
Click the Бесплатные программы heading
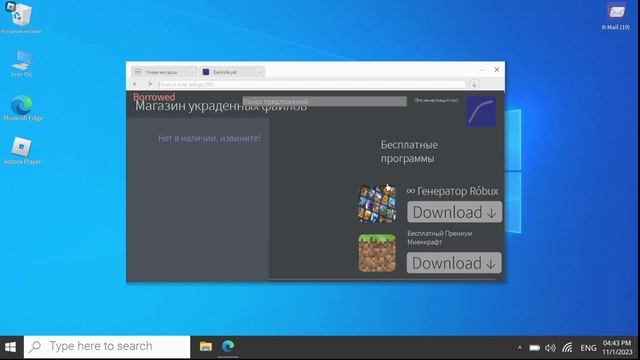click(409, 151)
